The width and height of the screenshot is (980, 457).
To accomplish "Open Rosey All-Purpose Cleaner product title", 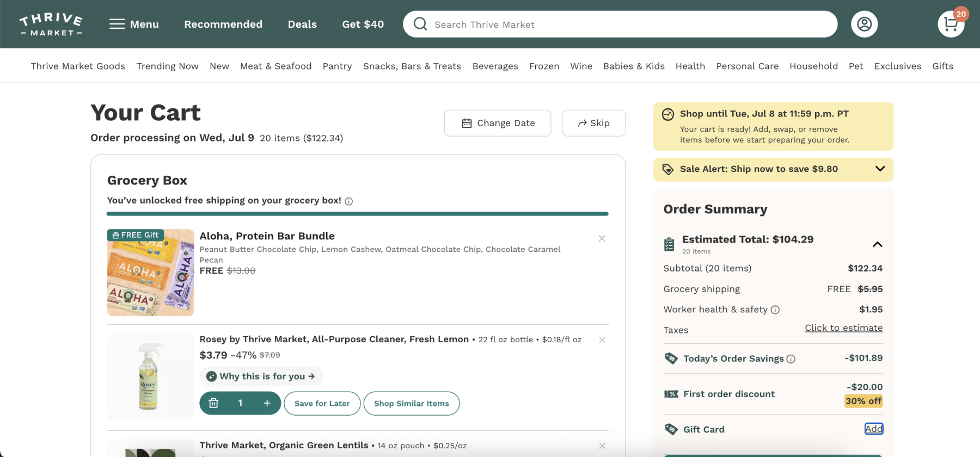I will click(x=334, y=339).
